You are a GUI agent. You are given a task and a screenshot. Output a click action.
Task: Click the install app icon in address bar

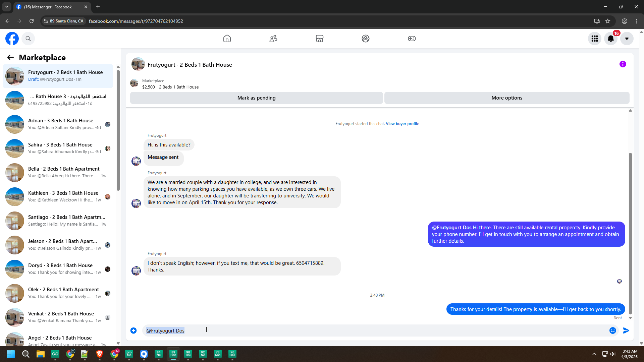tap(597, 21)
